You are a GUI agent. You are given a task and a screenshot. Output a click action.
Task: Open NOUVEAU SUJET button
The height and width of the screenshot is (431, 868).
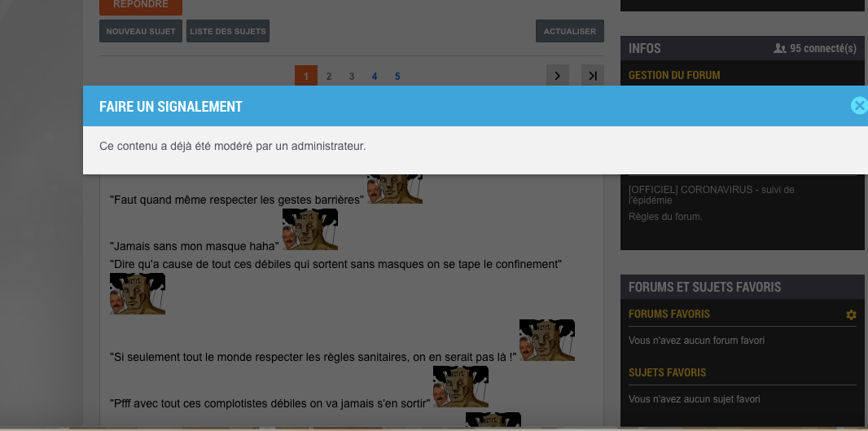pos(141,31)
